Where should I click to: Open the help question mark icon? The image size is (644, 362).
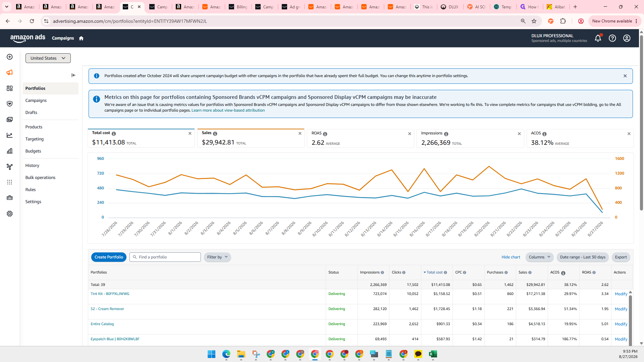612,38
